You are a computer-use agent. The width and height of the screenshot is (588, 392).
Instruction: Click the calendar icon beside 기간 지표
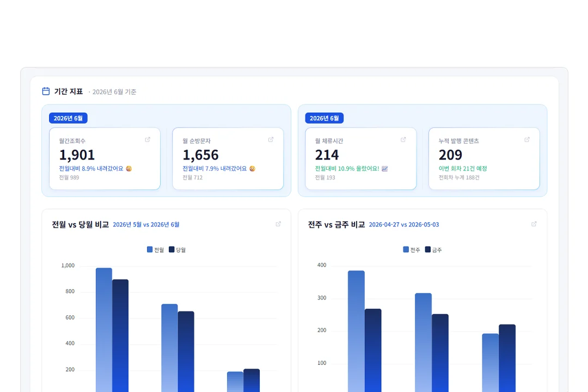click(46, 91)
